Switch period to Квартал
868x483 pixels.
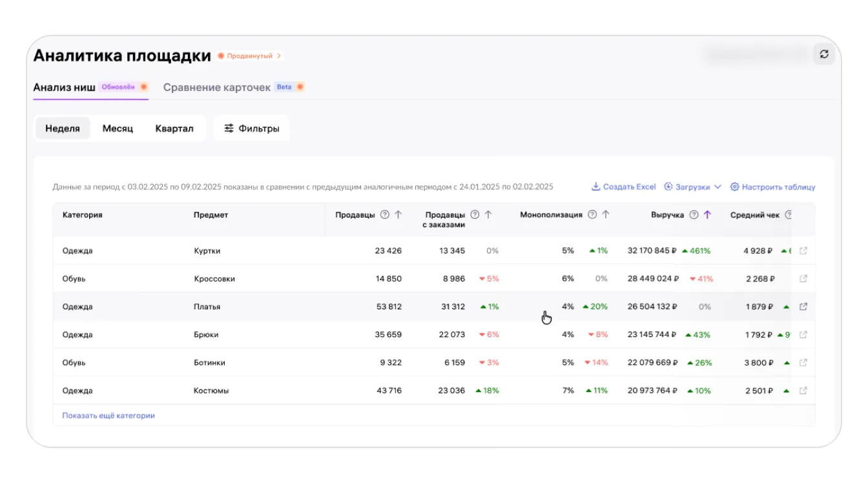point(174,128)
